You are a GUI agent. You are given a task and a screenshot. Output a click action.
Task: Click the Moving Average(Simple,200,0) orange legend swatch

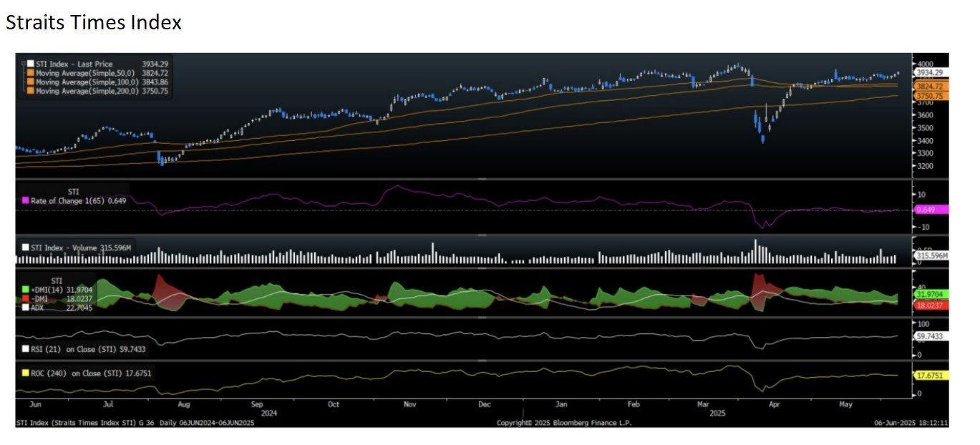[x=31, y=92]
